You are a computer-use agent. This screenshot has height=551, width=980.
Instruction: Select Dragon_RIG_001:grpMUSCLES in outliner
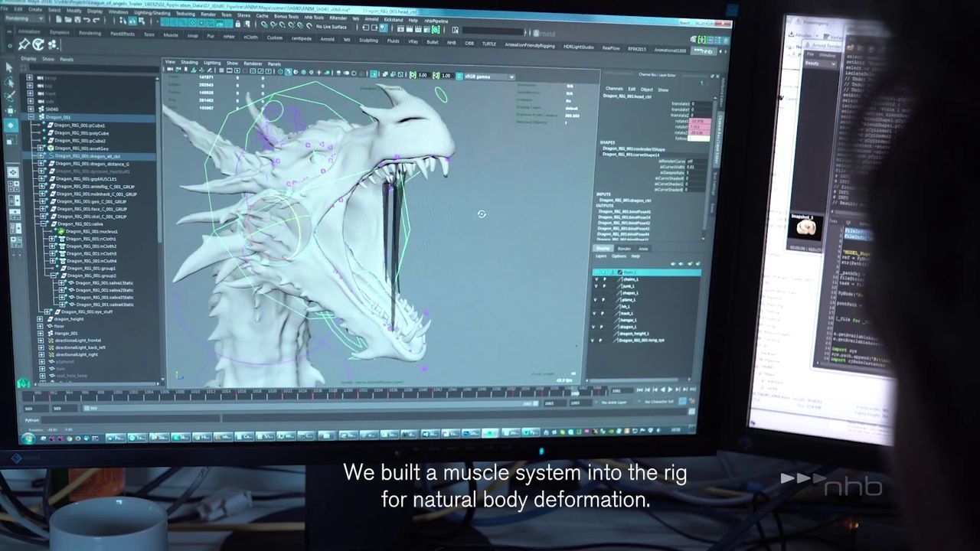pos(86,179)
